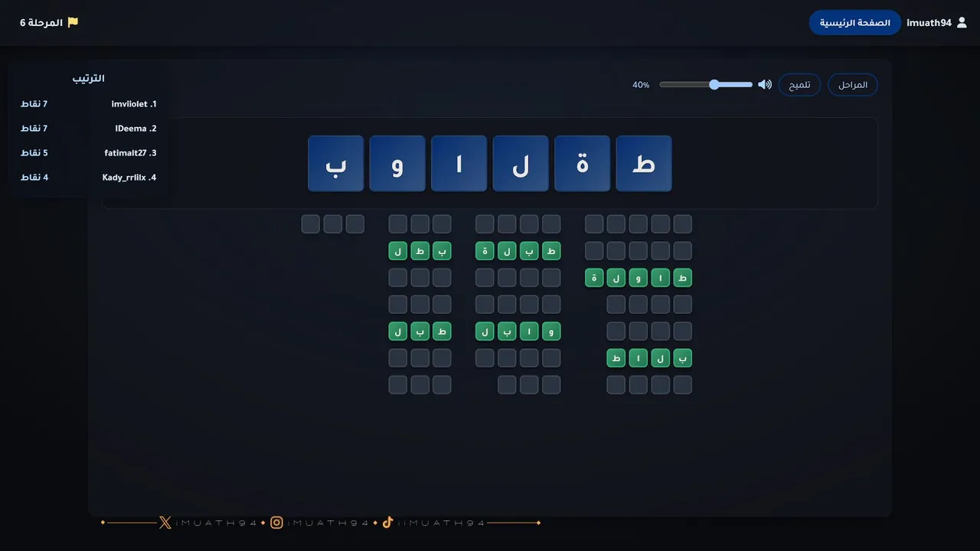Viewport: 980px width, 551px height.
Task: Click the الترتيب leaderboard heading
Action: pos(89,79)
